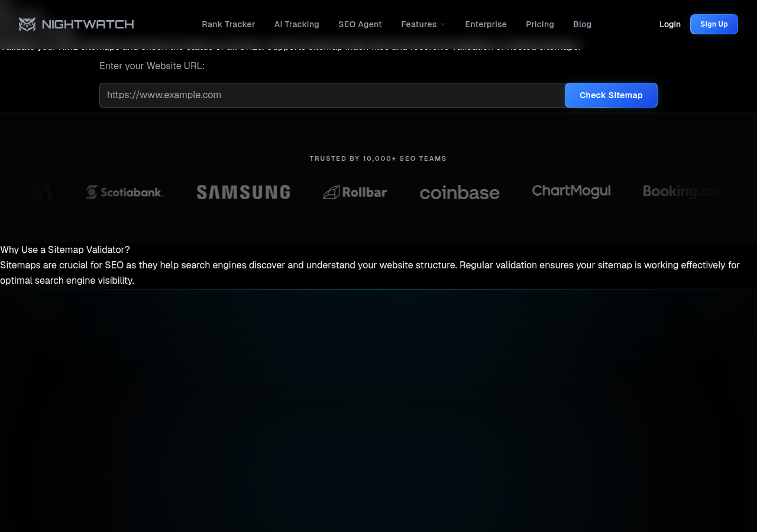Click the 'Enter your Website URL:' label
757x532 pixels.
coord(152,66)
